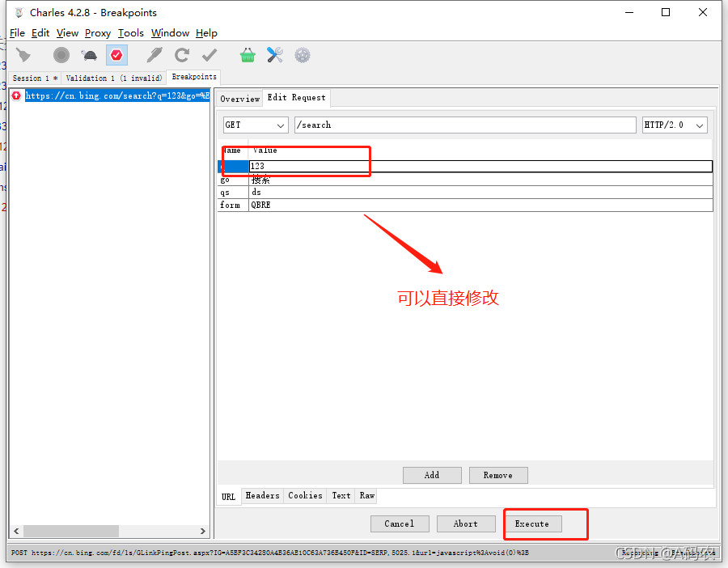
Task: Toggle the turtle Throttling icon
Action: point(89,56)
